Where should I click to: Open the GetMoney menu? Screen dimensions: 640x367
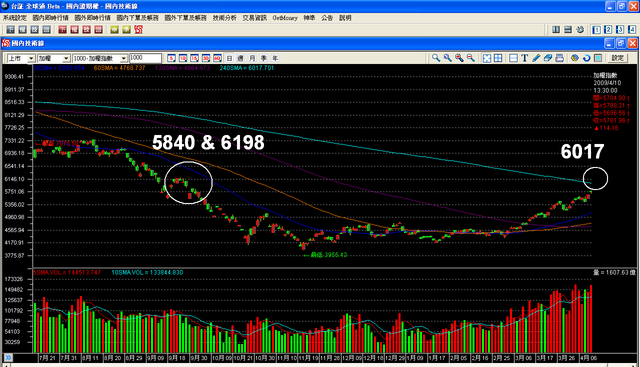click(285, 18)
